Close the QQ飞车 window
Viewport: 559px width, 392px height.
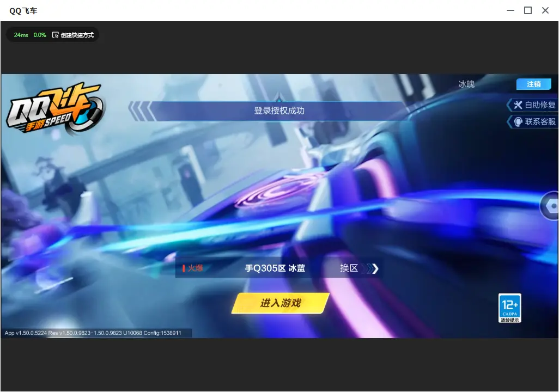[545, 10]
